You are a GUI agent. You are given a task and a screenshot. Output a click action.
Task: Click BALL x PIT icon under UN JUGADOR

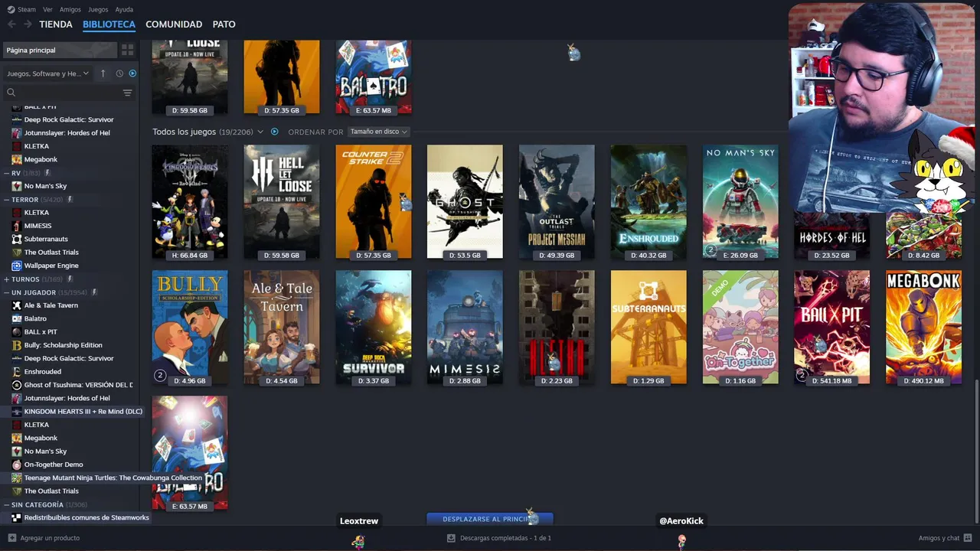17,331
